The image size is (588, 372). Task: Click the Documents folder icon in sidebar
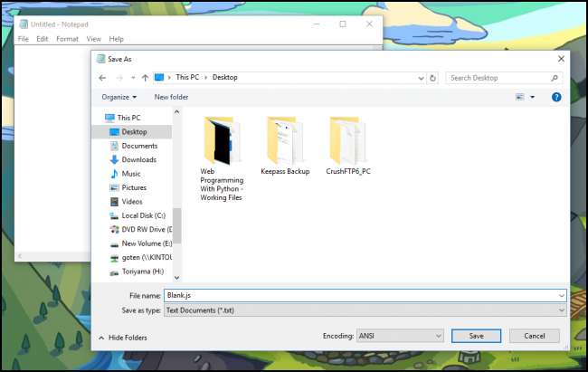pos(114,146)
